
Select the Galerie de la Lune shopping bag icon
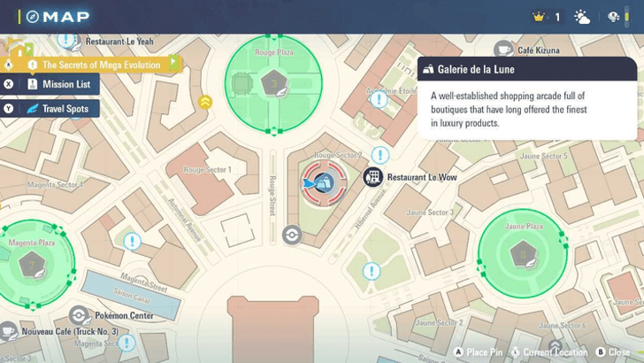pos(325,183)
